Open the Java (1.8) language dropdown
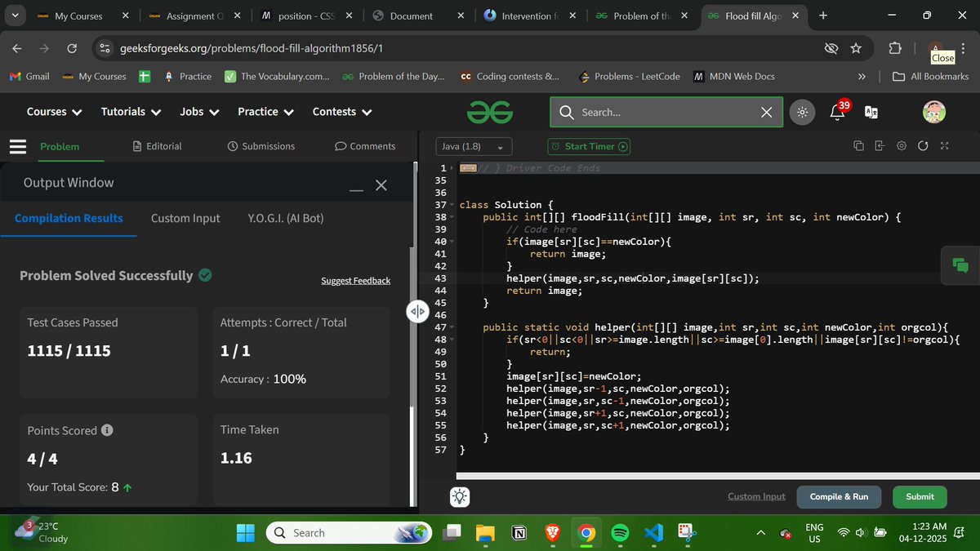 click(x=474, y=147)
